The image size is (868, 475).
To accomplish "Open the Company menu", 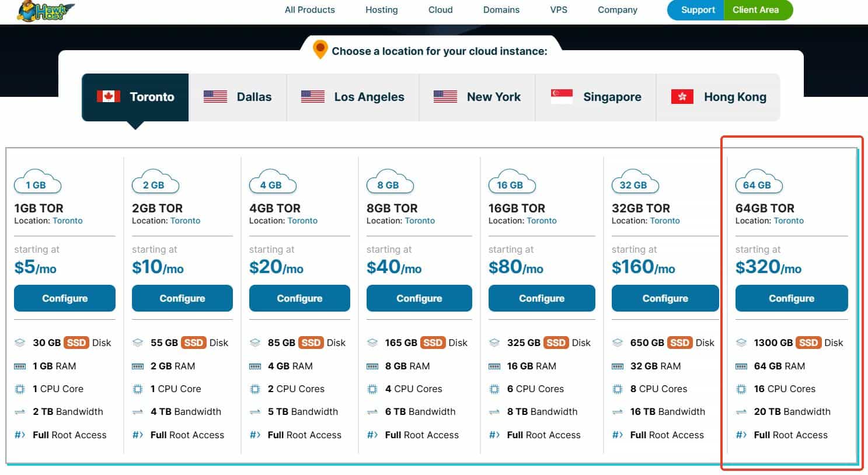I will coord(618,10).
